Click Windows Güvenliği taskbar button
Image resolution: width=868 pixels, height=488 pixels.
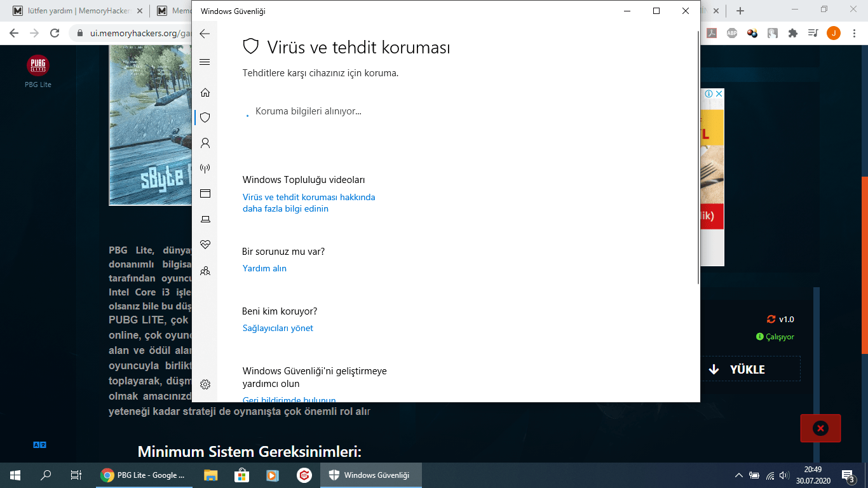tap(370, 475)
